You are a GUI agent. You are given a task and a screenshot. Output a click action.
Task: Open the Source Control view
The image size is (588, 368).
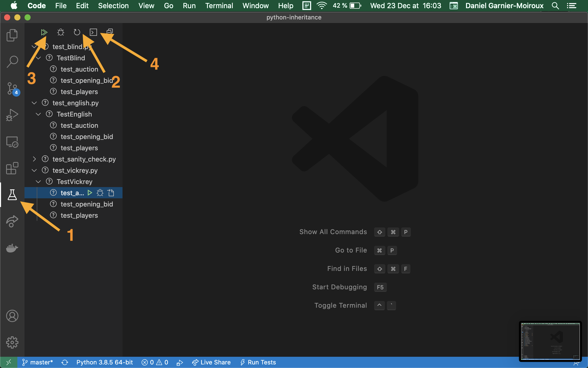pyautogui.click(x=12, y=89)
